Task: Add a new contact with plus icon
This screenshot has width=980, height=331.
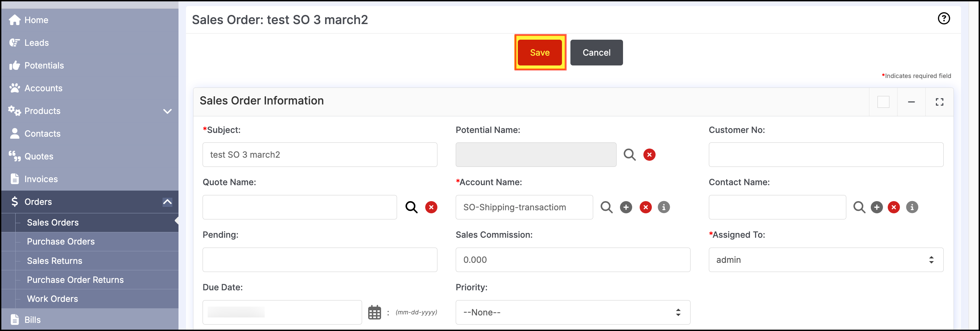Action: point(877,207)
